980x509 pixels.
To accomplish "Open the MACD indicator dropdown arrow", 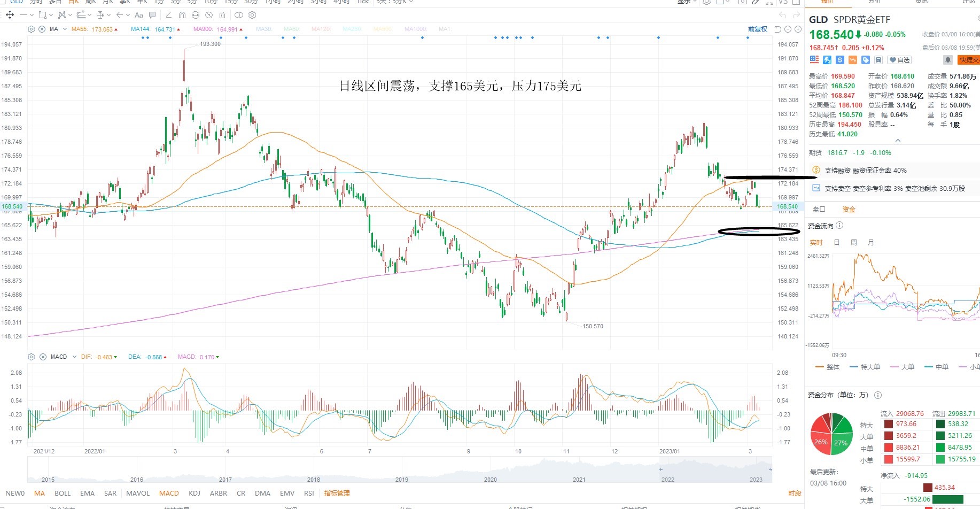I will click(74, 357).
